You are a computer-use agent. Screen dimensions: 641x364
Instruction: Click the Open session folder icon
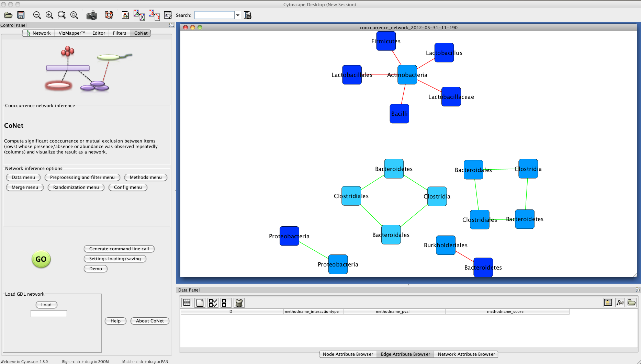[8, 15]
